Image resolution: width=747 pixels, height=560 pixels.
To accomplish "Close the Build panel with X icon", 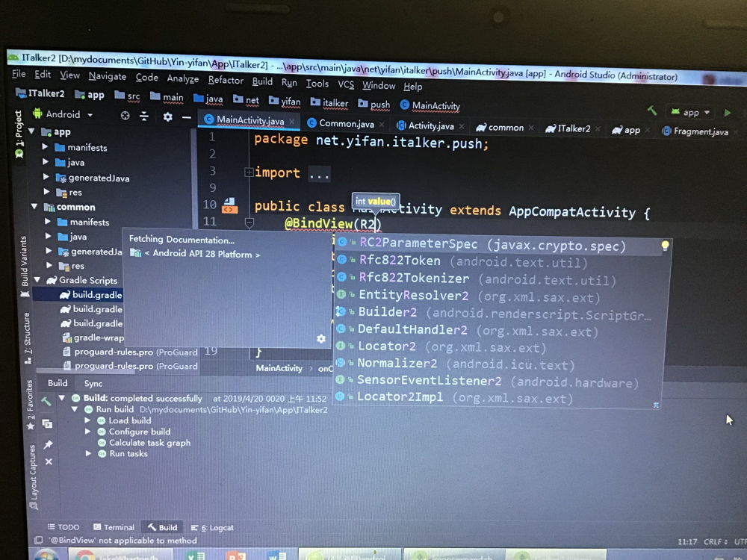I will pyautogui.click(x=49, y=461).
